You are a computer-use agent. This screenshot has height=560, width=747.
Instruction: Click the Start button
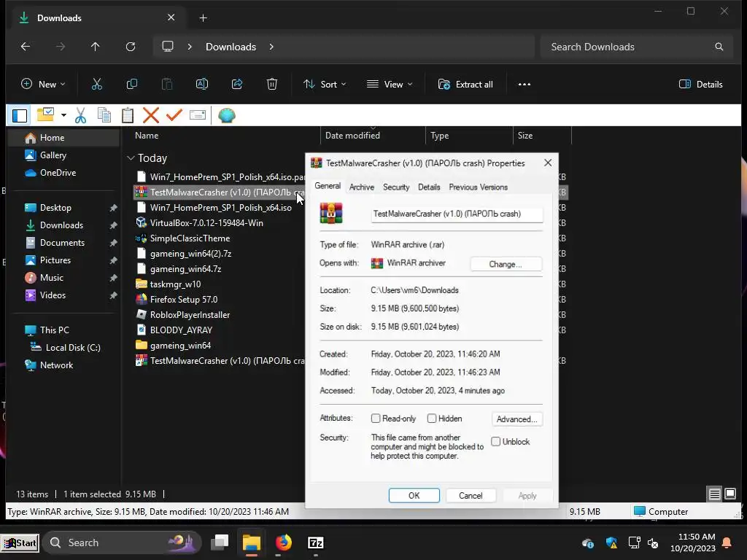(20, 542)
